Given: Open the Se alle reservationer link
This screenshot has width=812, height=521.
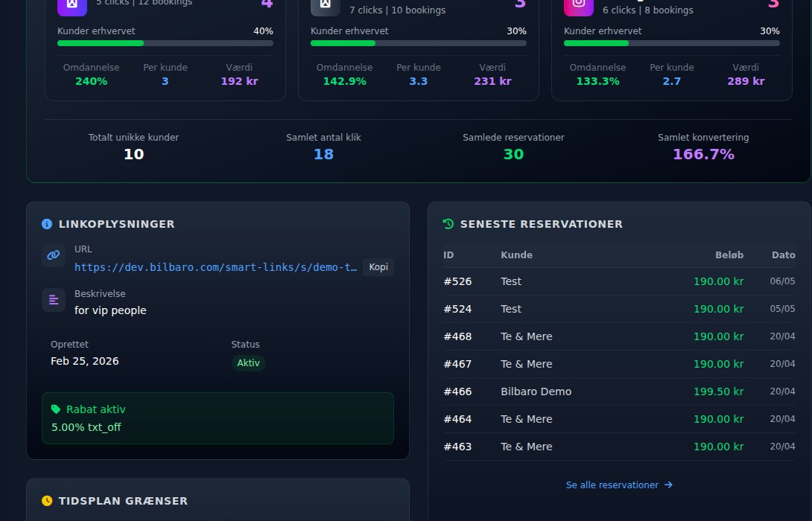Looking at the screenshot, I should click(619, 485).
